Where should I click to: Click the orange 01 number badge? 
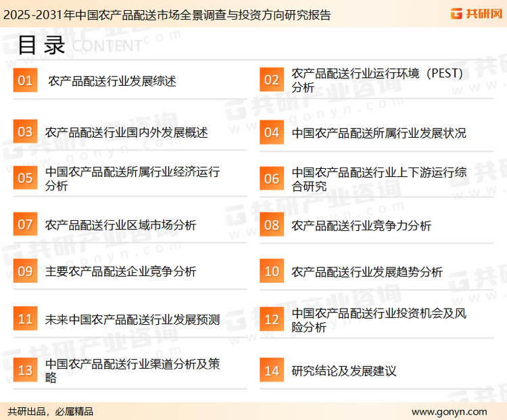click(25, 80)
